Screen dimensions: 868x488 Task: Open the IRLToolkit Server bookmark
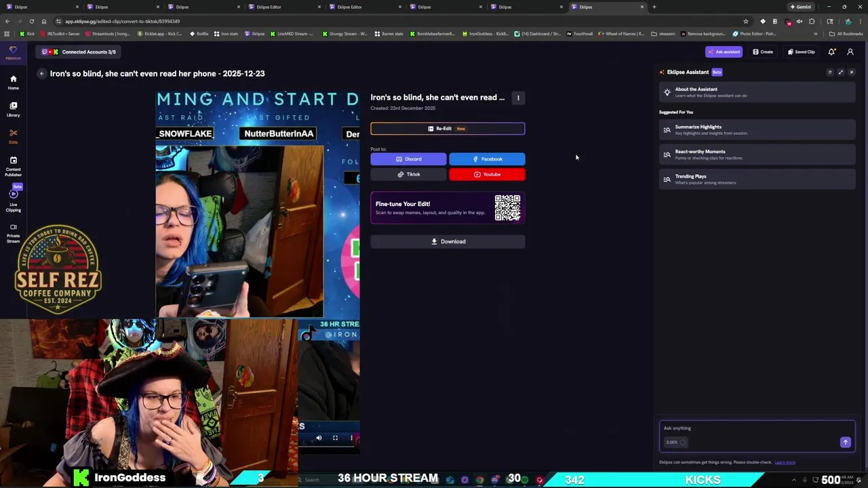click(x=60, y=33)
